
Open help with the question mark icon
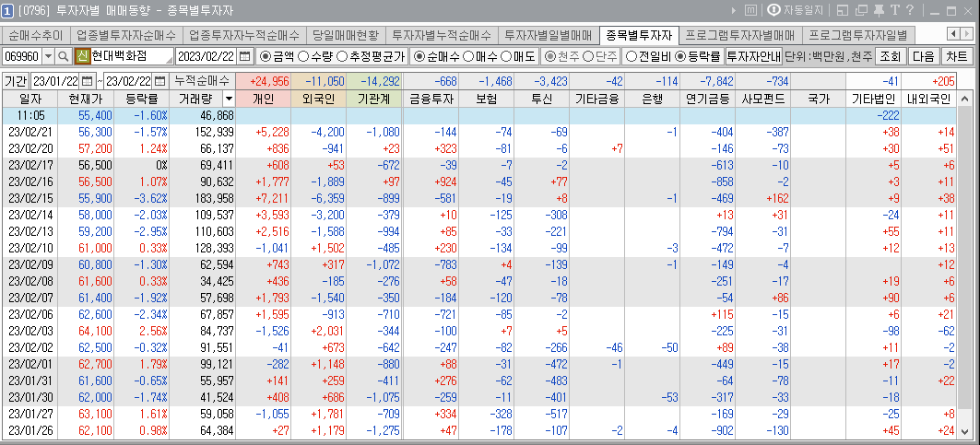910,10
